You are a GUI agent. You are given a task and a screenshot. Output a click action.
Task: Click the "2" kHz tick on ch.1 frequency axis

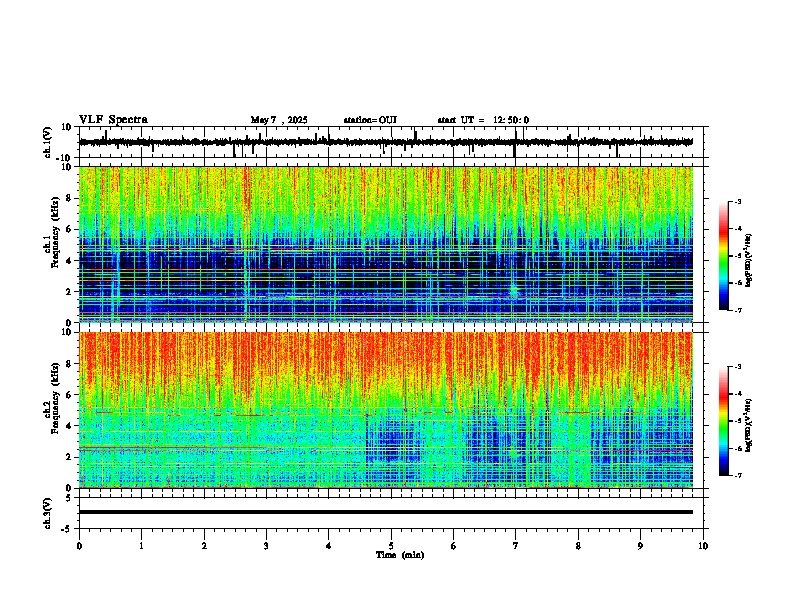(x=70, y=291)
